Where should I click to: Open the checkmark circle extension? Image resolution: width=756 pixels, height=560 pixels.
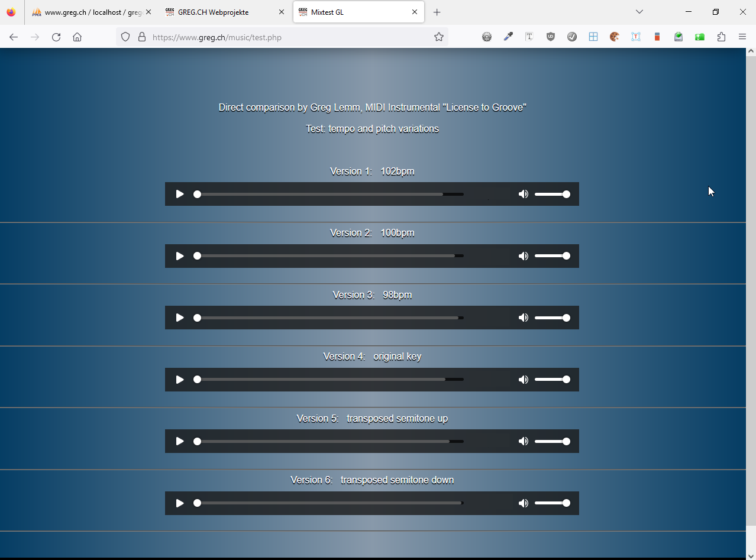[572, 37]
